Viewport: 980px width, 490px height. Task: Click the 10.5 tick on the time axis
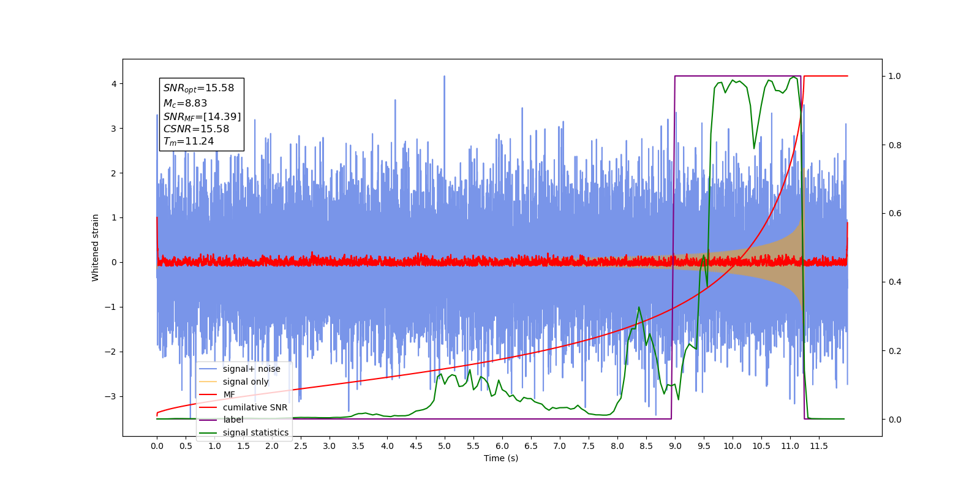point(761,446)
